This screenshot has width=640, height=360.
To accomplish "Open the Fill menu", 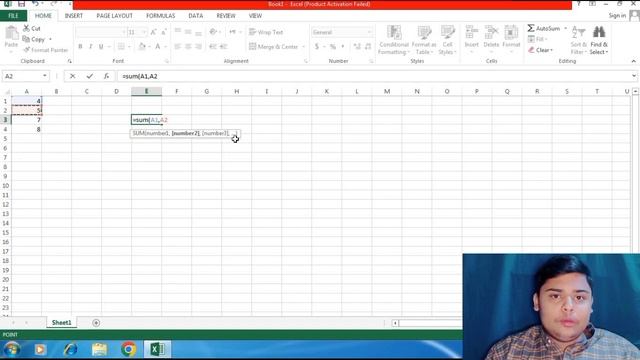I will coord(537,39).
